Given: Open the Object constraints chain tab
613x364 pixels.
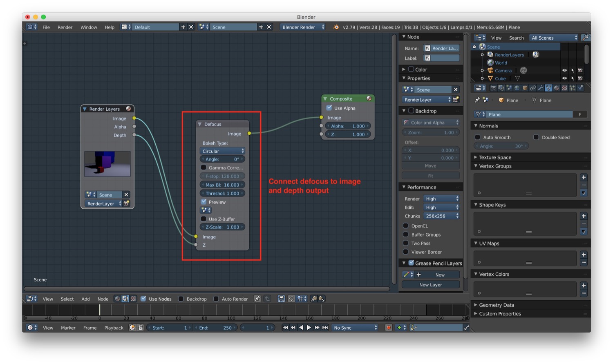Looking at the screenshot, I should click(x=533, y=88).
